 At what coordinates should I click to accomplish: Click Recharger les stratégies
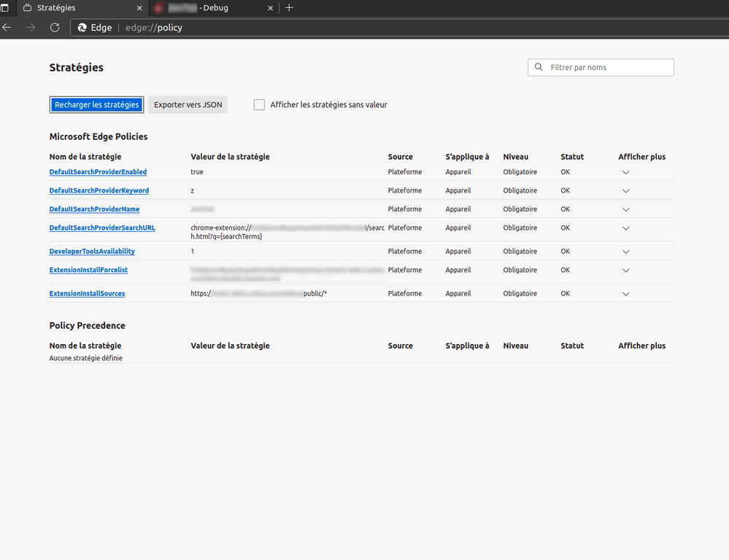[96, 104]
